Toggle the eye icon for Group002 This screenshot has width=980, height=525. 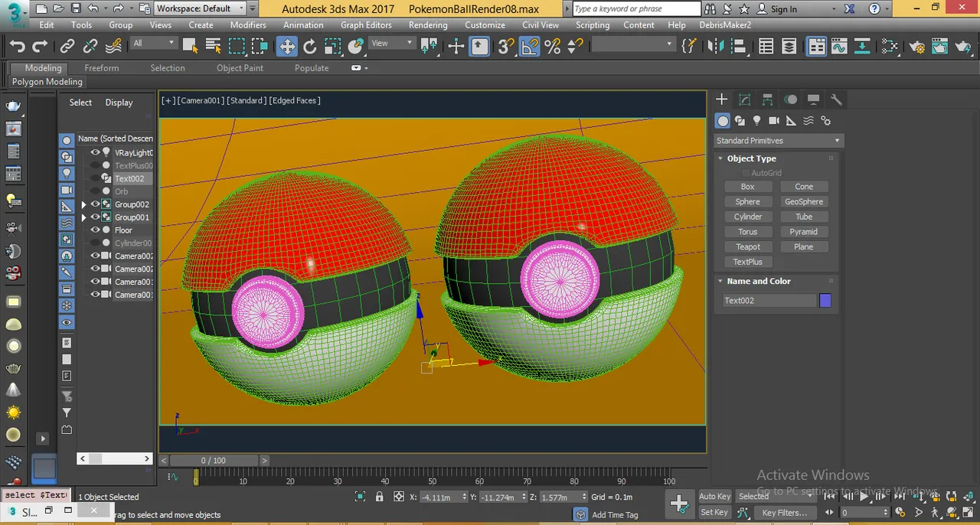click(x=95, y=204)
